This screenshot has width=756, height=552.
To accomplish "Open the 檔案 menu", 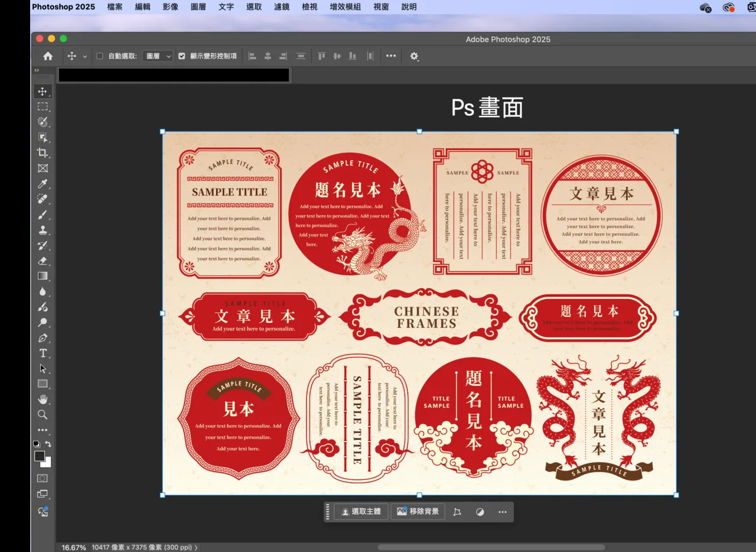I will coord(115,7).
